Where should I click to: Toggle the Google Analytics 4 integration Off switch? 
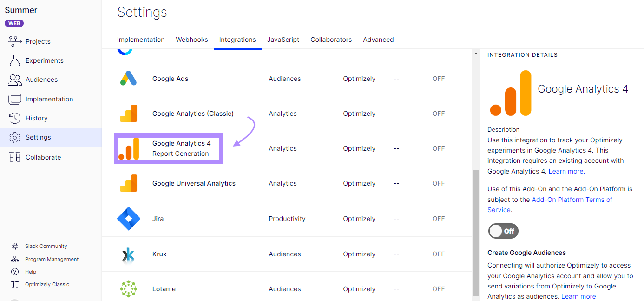[x=503, y=231]
